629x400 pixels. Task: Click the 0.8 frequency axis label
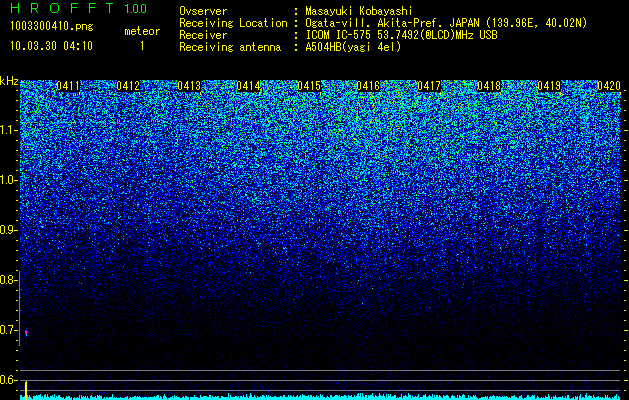coord(8,280)
